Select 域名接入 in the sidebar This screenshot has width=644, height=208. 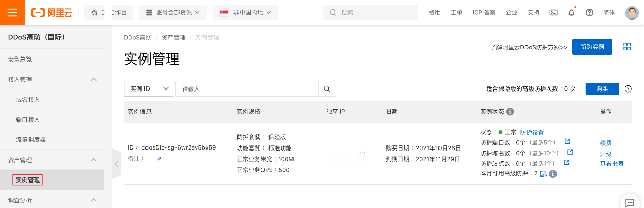click(x=28, y=100)
